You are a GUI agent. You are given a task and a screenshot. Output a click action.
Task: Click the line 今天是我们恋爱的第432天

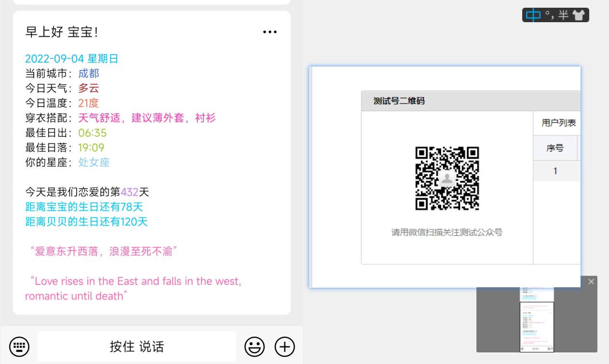coord(87,192)
